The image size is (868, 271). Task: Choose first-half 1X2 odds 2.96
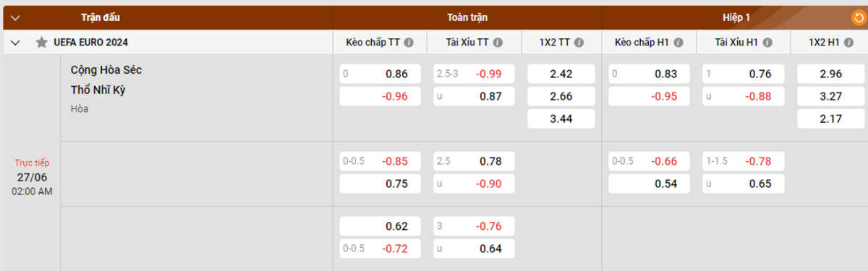830,74
